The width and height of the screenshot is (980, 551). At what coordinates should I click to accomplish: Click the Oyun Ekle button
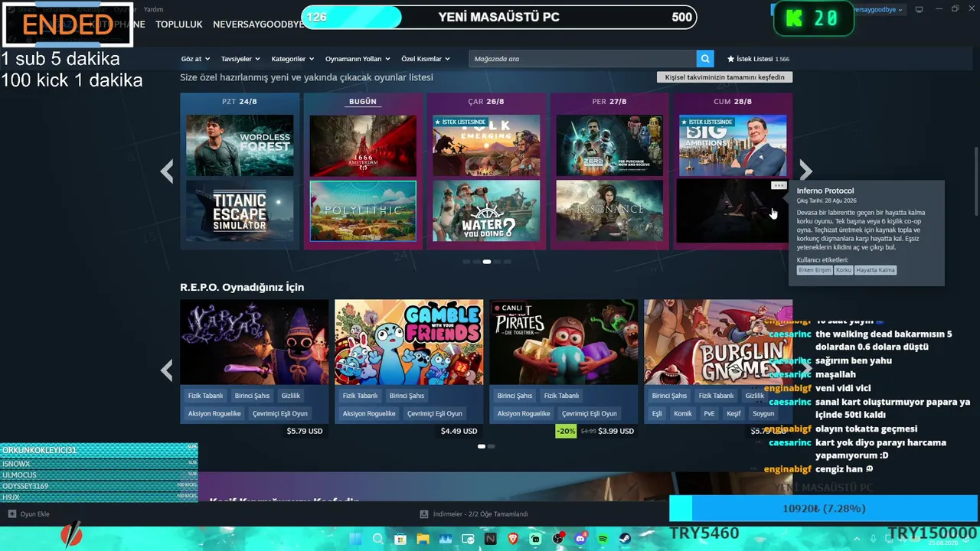click(29, 514)
